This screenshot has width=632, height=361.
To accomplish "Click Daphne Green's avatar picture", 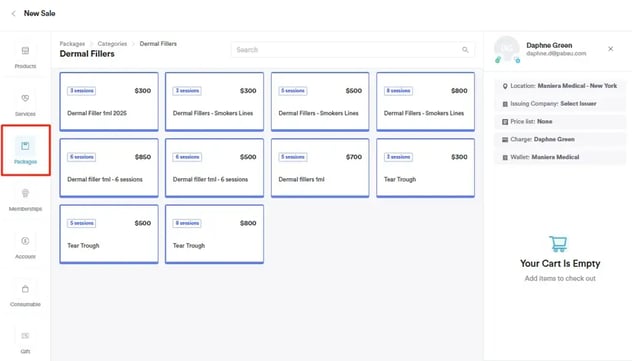I will (x=507, y=48).
